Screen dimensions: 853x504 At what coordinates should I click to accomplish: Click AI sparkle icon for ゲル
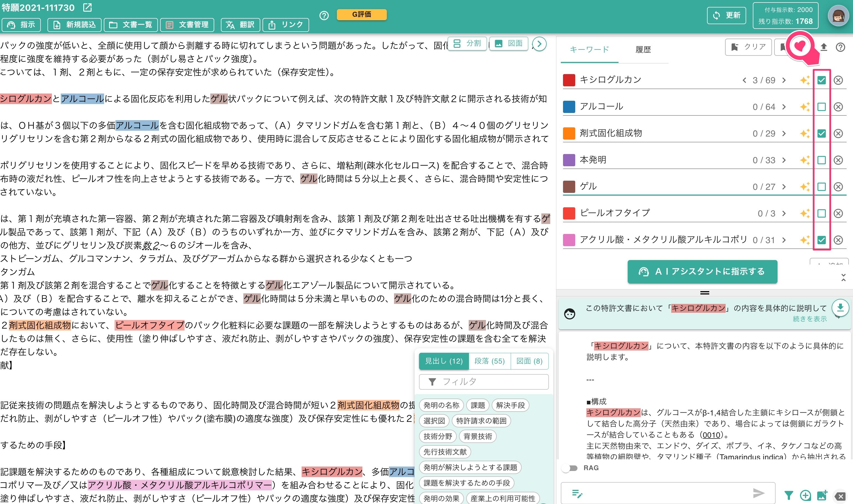804,187
